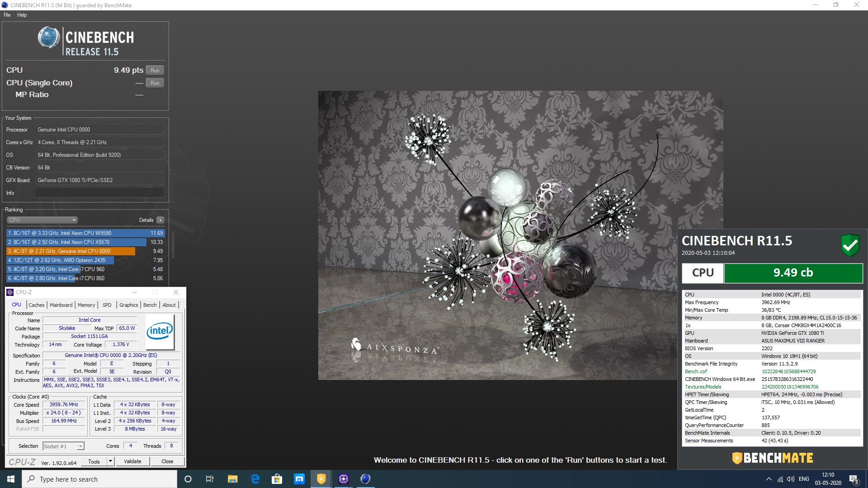Run the CPU benchmark test

[x=155, y=70]
